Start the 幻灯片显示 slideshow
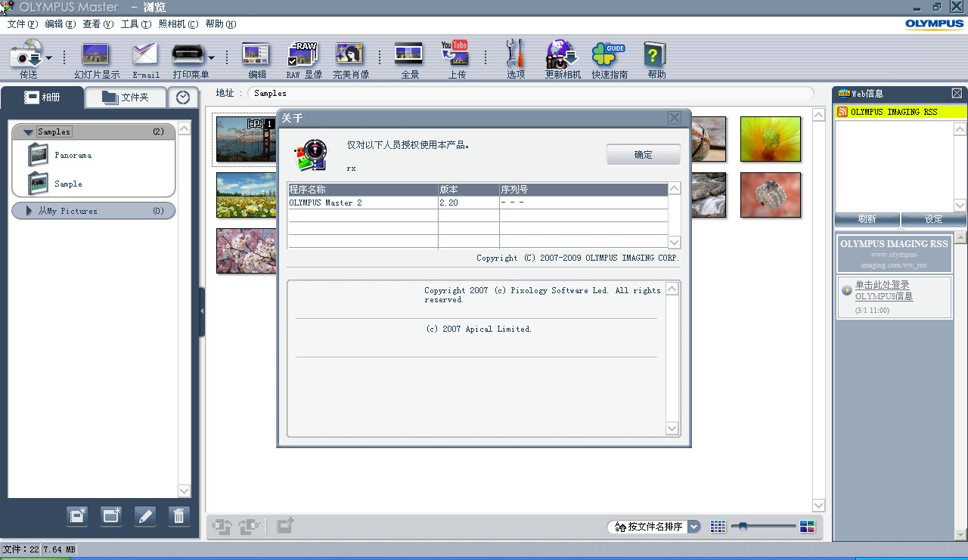The image size is (968, 560). click(96, 54)
